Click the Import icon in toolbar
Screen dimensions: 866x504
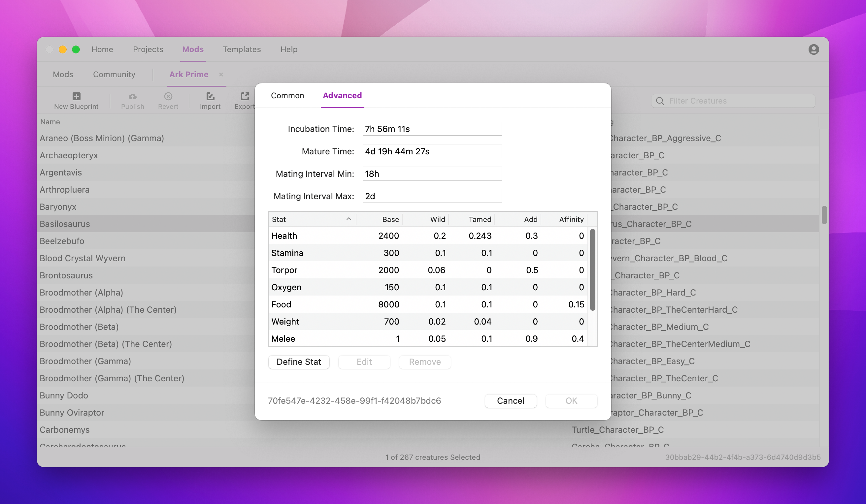pyautogui.click(x=210, y=96)
